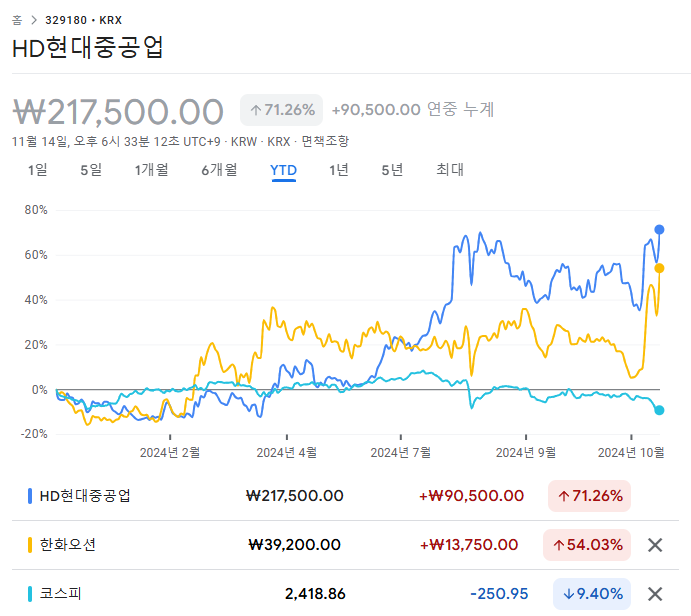Select the 6개월 time range tab
This screenshot has width=691, height=616.
point(219,170)
